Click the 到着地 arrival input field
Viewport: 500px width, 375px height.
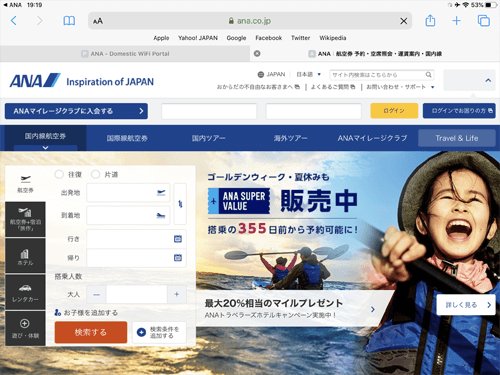tap(128, 215)
